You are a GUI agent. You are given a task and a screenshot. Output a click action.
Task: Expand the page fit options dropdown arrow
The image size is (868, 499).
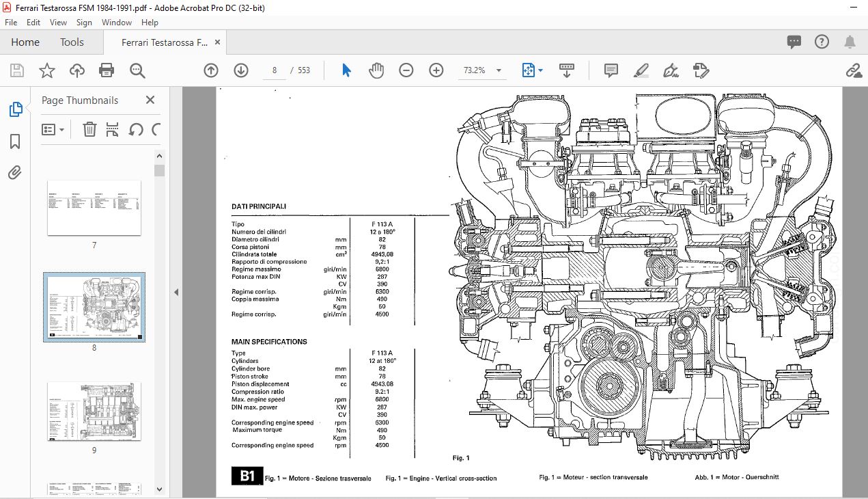pos(541,70)
